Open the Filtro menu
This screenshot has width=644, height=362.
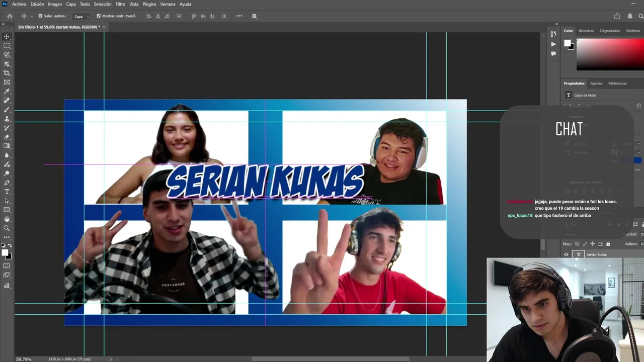coord(120,4)
